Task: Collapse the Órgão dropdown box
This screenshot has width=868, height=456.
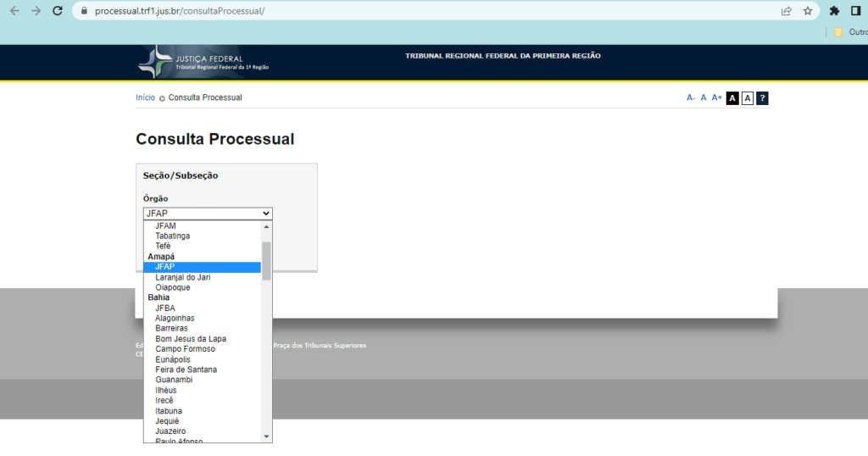Action: click(x=208, y=214)
